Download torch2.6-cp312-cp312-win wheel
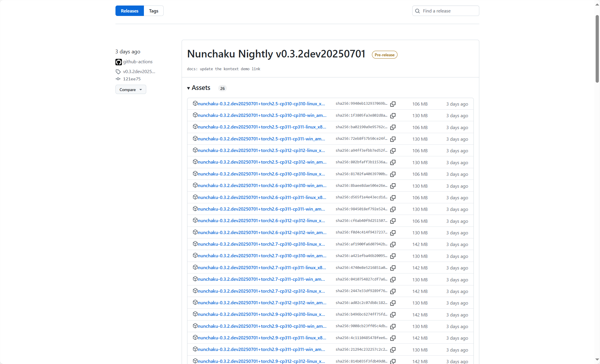This screenshot has height=364, width=600. pos(262,233)
